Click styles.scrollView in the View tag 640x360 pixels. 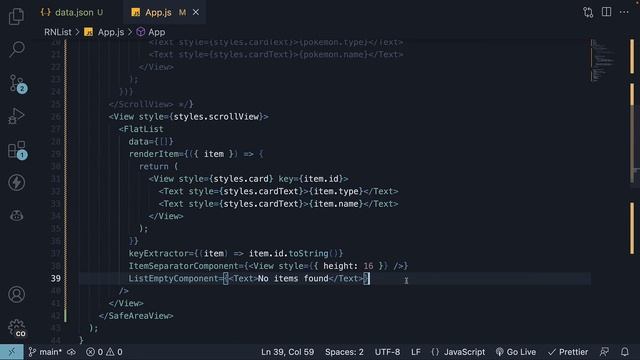pyautogui.click(x=216, y=117)
